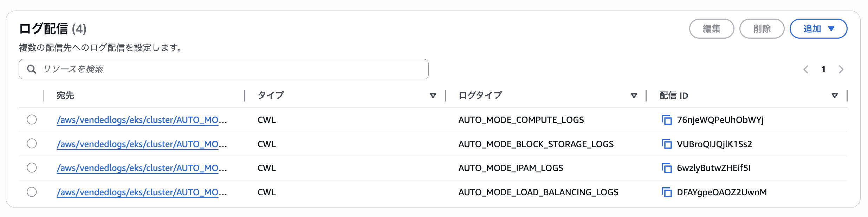Go to previous page arrow
This screenshot has width=868, height=217.
click(806, 70)
